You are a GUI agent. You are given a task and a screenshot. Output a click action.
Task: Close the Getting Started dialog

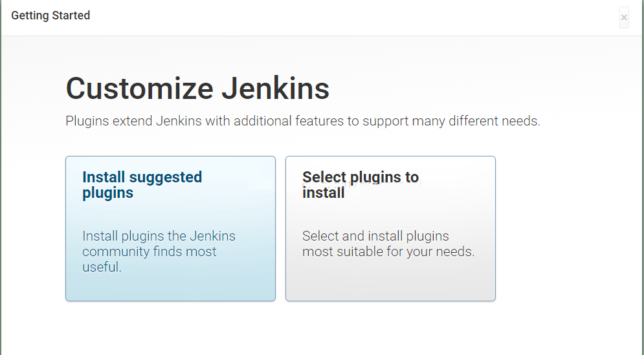coord(624,17)
